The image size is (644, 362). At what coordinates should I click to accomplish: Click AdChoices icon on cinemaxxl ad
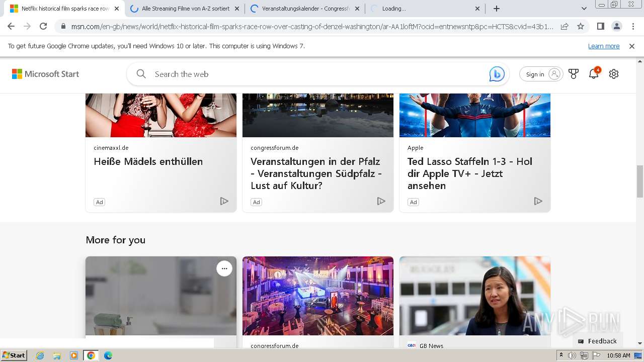click(224, 201)
